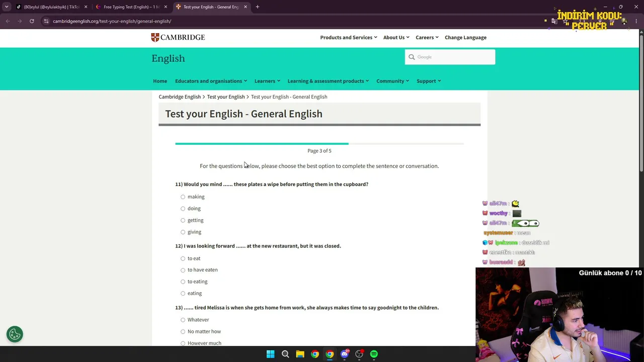Open Windows taskbar search
This screenshot has height=362, width=644.
285,354
